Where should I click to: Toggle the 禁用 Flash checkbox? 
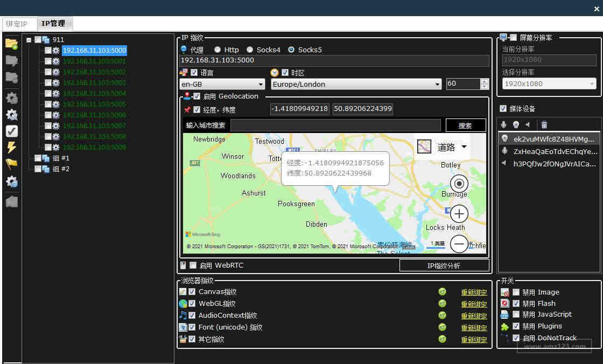point(516,303)
